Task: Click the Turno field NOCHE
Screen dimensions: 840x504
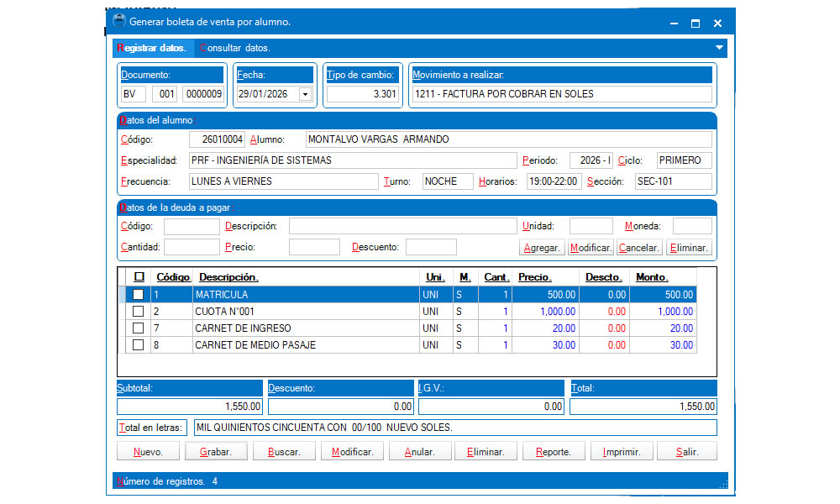Action: pyautogui.click(x=448, y=181)
